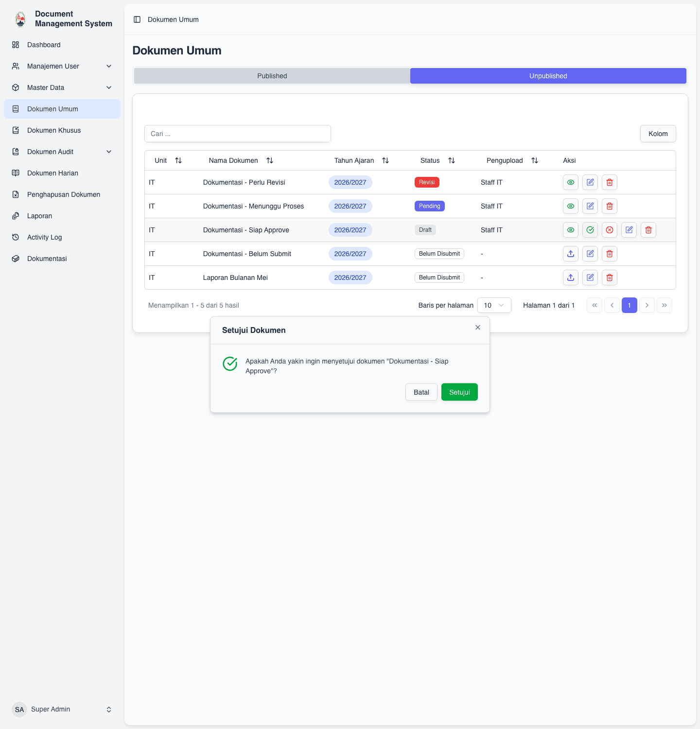Open the Kolom column selector
Image resolution: width=700 pixels, height=729 pixels.
point(658,134)
